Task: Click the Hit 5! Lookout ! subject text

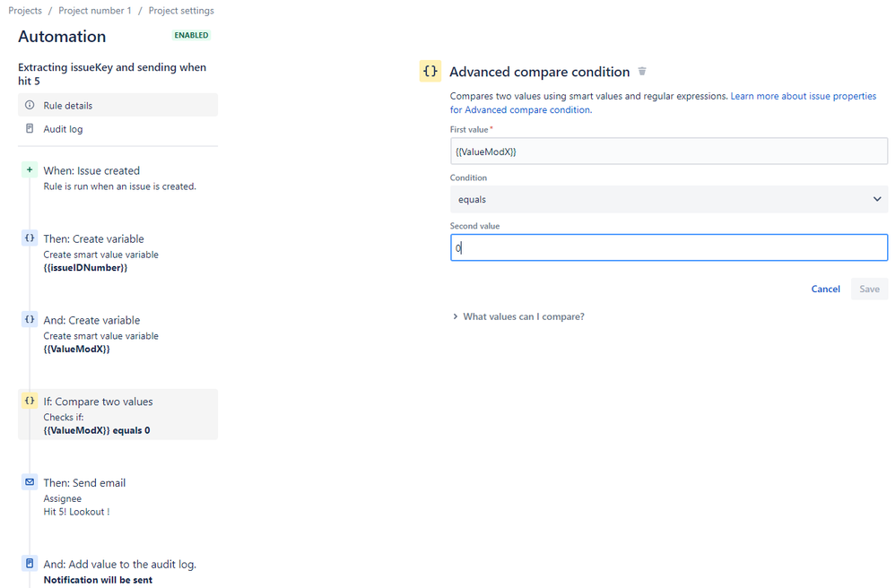Action: click(76, 512)
